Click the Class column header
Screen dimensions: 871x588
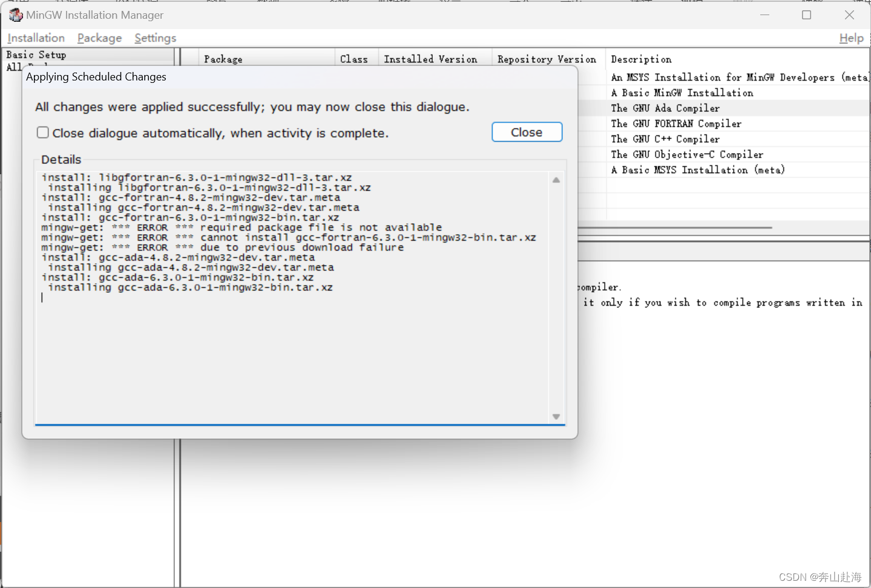pos(357,59)
